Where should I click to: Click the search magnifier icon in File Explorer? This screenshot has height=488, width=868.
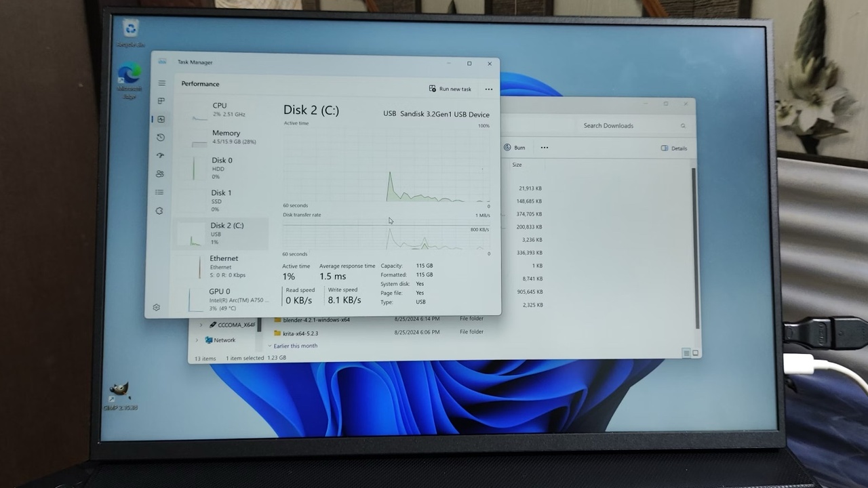(x=683, y=125)
